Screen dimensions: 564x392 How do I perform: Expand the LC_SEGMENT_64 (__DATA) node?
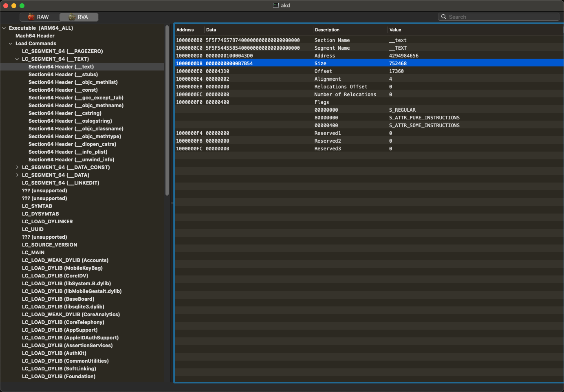click(17, 175)
